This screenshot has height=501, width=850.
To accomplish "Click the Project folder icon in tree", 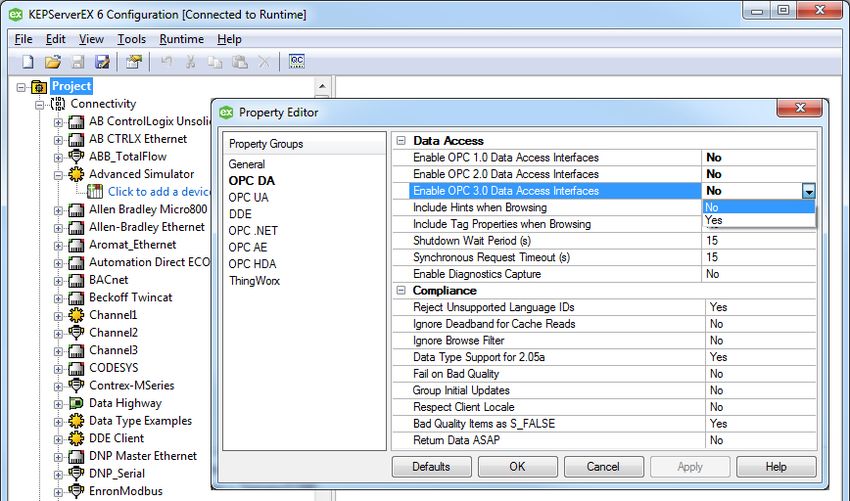I will [39, 86].
